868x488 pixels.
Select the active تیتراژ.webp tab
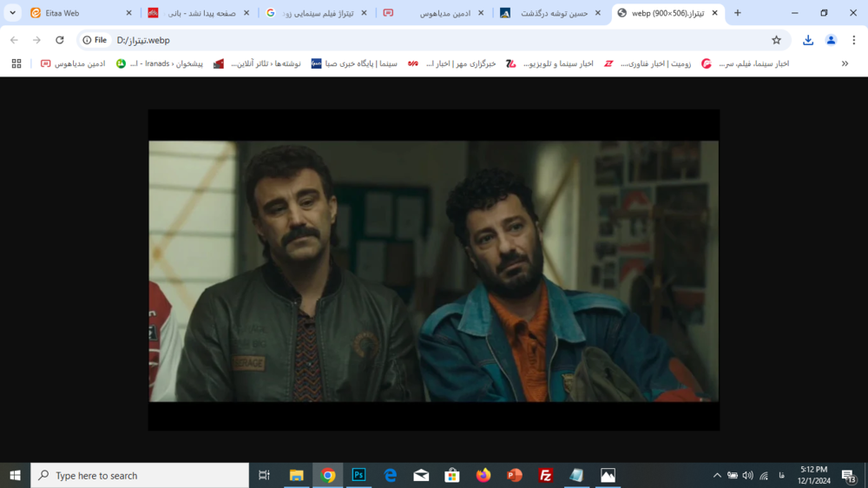coord(668,13)
